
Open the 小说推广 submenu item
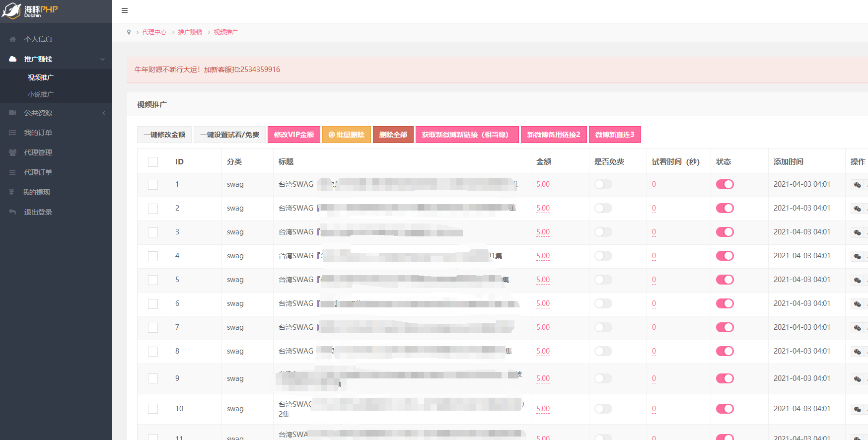tap(41, 94)
